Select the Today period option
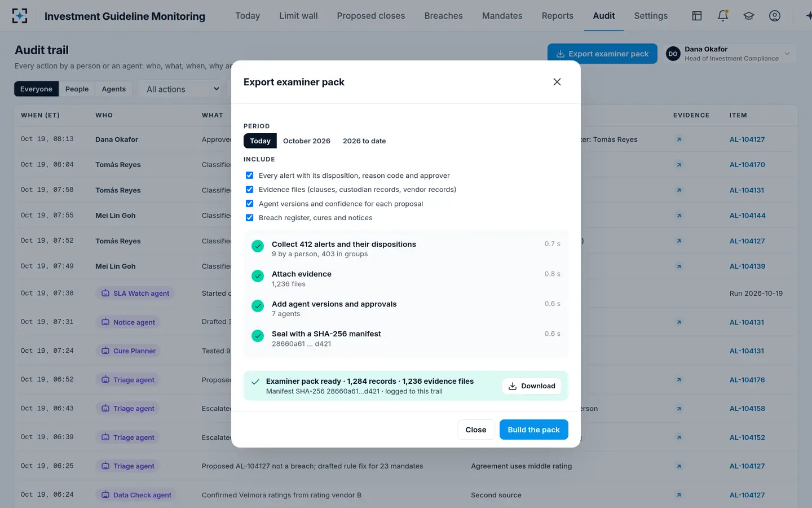 (260, 141)
